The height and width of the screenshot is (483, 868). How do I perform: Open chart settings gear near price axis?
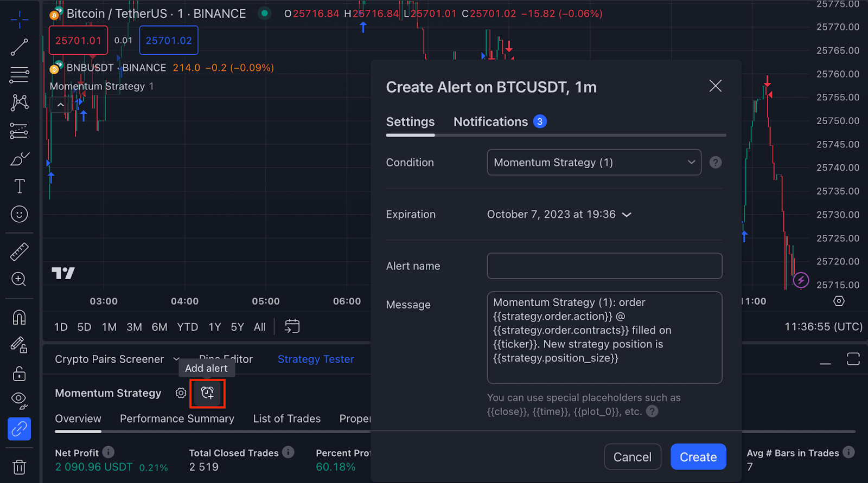(839, 301)
